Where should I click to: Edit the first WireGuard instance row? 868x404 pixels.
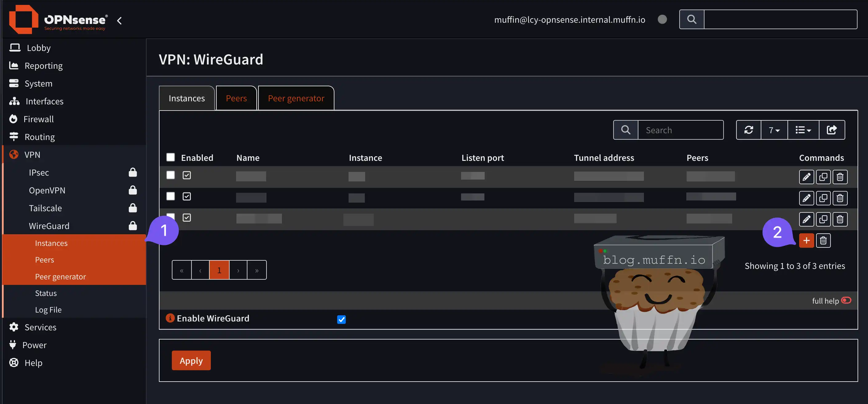(x=806, y=177)
